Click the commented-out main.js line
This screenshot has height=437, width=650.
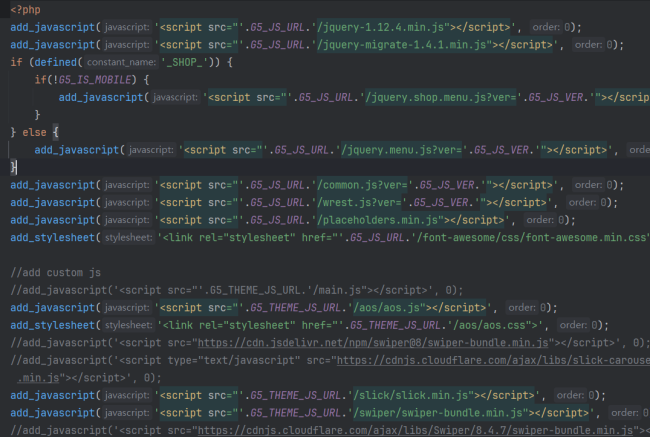point(237,290)
